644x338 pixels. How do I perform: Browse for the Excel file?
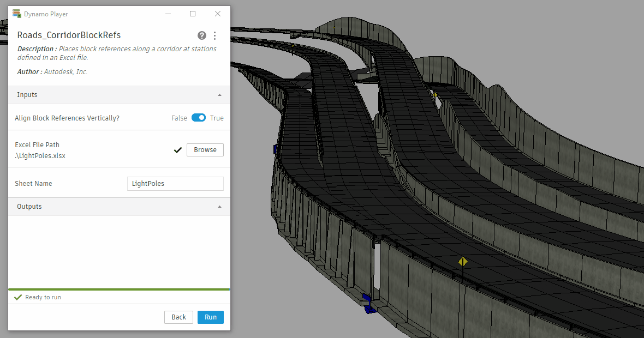tap(205, 150)
